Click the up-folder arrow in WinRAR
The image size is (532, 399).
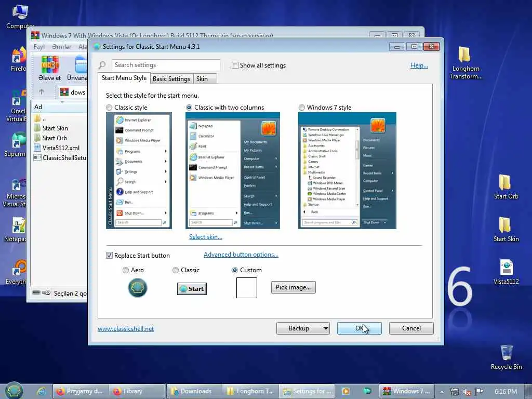[x=42, y=91]
